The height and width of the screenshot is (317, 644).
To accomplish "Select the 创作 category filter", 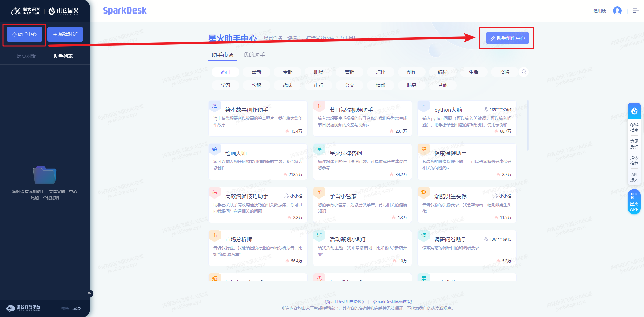I will point(412,72).
